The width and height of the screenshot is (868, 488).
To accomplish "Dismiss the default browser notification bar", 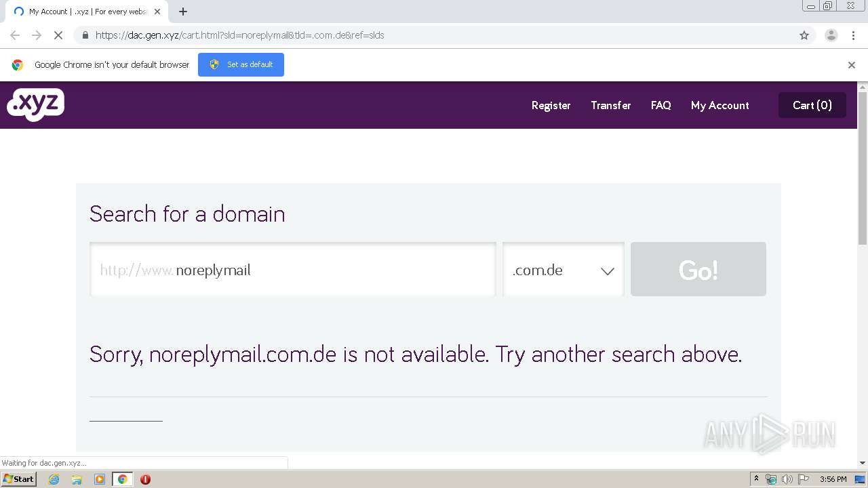I will tap(852, 65).
